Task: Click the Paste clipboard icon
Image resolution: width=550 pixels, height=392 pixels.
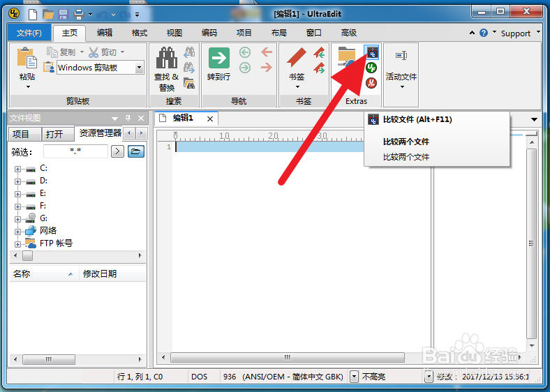Action: tap(27, 58)
